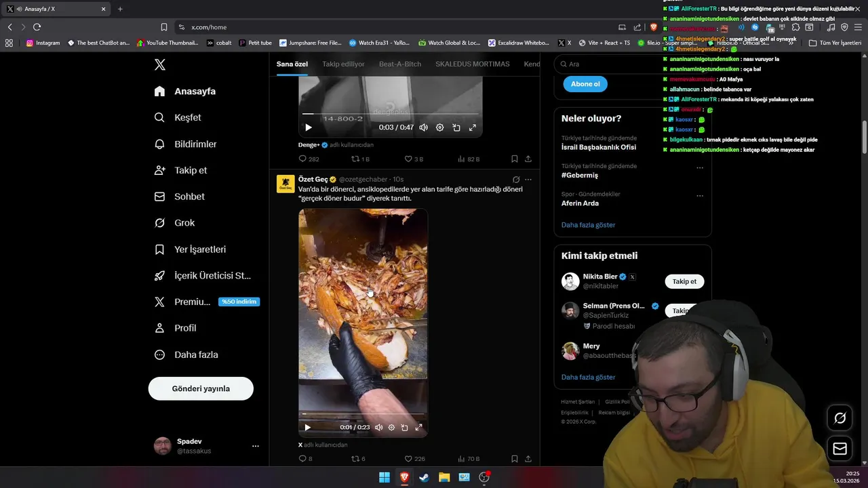Open the İsrail Başbakanlık Ofisi trend
The width and height of the screenshot is (868, 488).
(x=599, y=147)
